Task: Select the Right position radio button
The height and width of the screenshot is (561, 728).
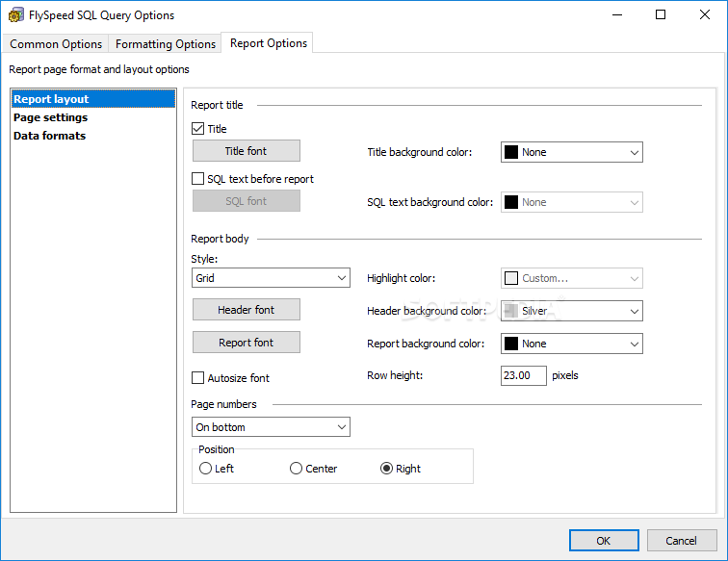Action: 387,469
